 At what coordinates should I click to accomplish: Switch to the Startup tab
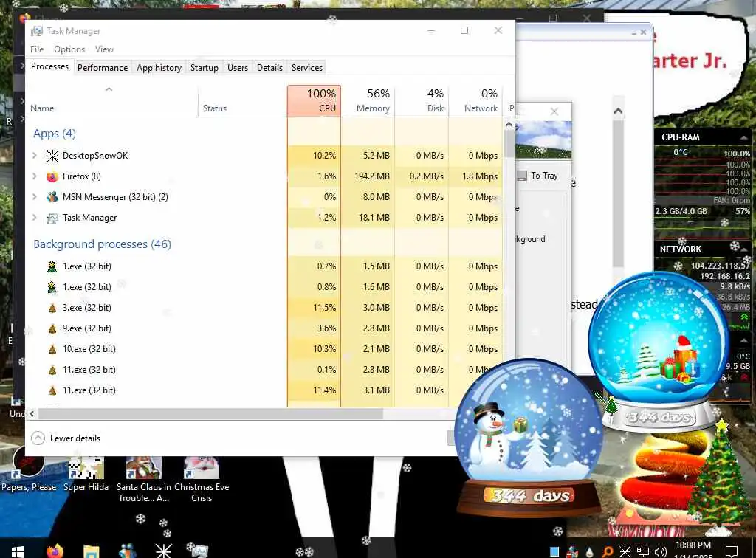[x=204, y=68]
